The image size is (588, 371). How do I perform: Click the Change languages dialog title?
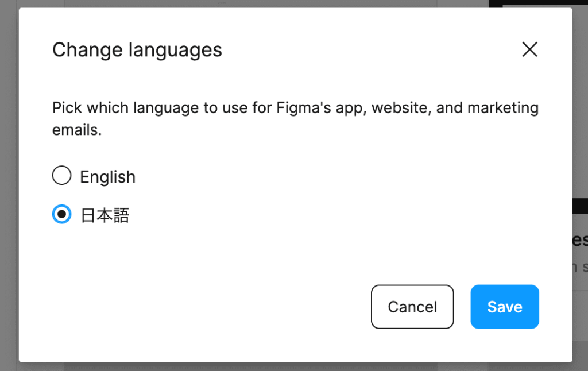137,50
